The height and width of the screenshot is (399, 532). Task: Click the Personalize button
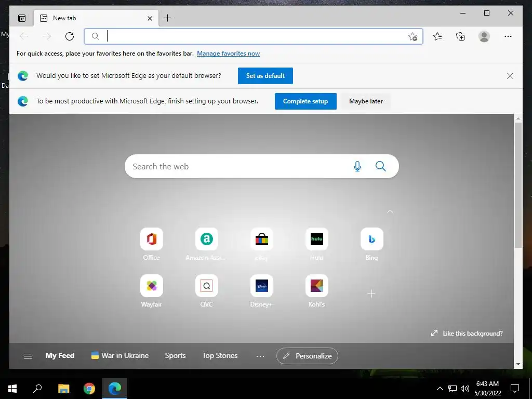pyautogui.click(x=307, y=356)
